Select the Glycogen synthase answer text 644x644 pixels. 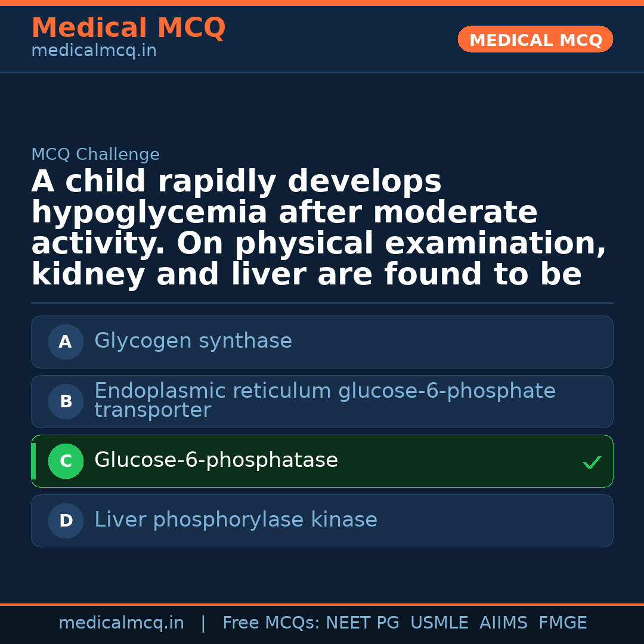click(193, 341)
